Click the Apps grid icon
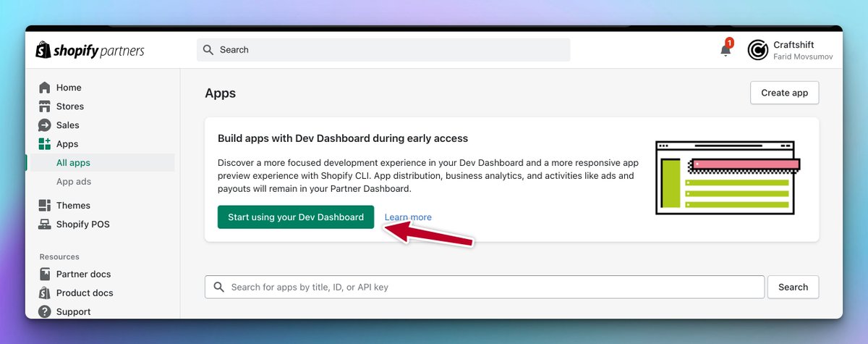 45,144
